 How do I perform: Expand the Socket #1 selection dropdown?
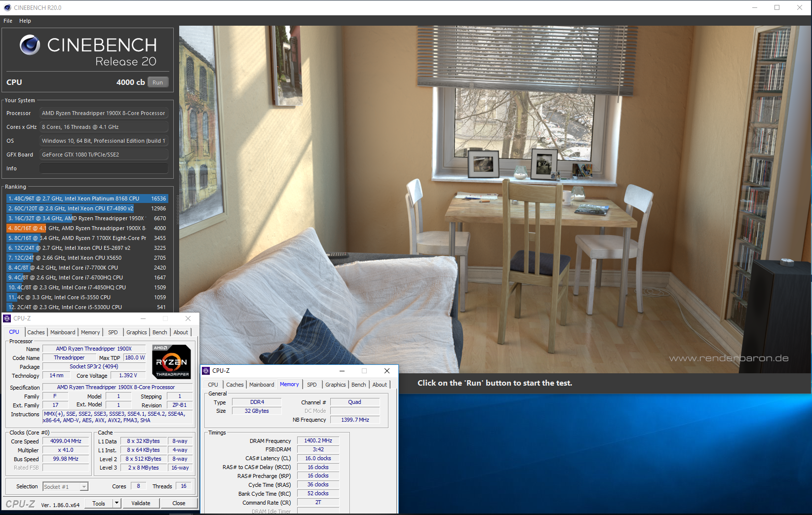coord(84,487)
